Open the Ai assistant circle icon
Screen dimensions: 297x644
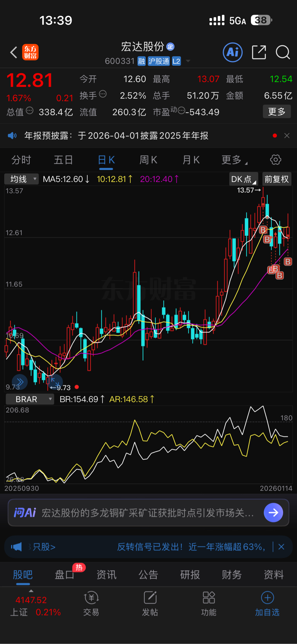click(x=233, y=52)
